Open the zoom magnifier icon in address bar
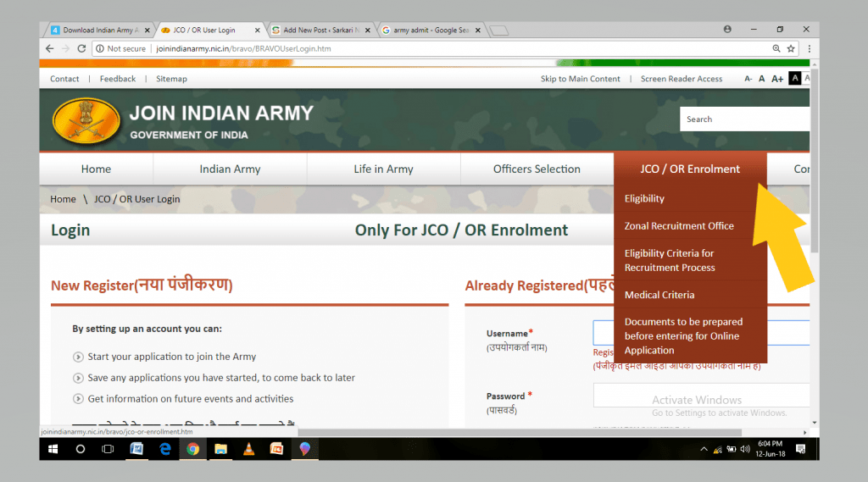Image resolution: width=868 pixels, height=482 pixels. [x=776, y=48]
